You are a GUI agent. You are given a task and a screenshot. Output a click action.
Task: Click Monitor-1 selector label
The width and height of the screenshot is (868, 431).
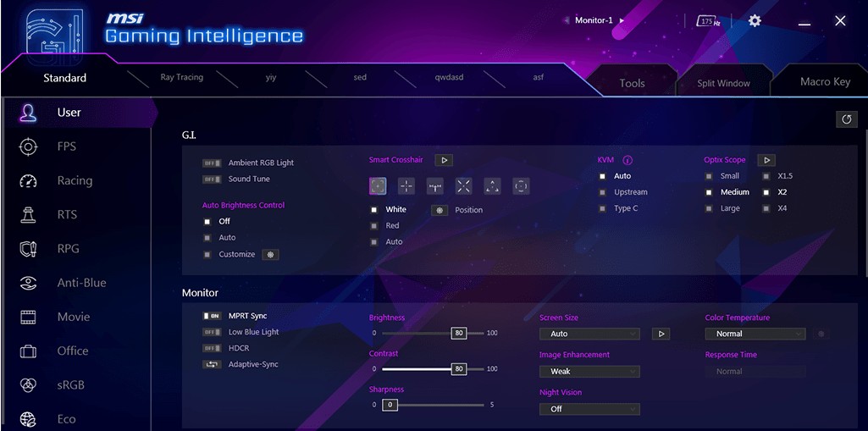coord(594,20)
